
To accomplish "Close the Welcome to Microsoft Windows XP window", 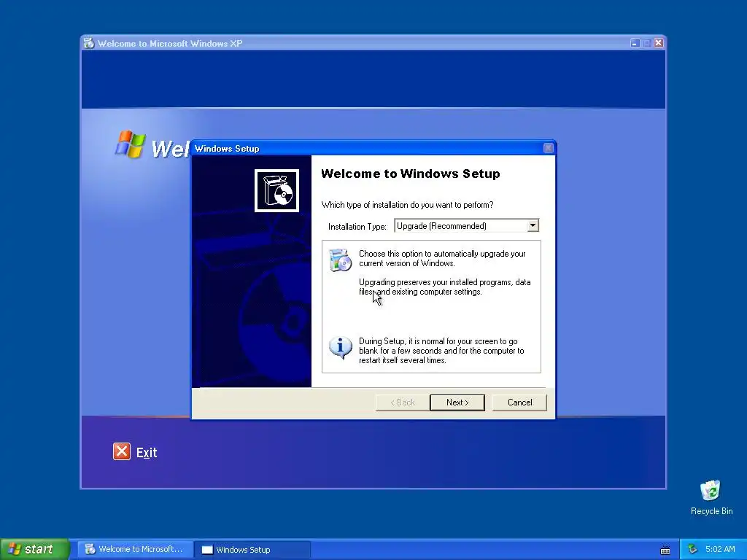I will point(659,43).
